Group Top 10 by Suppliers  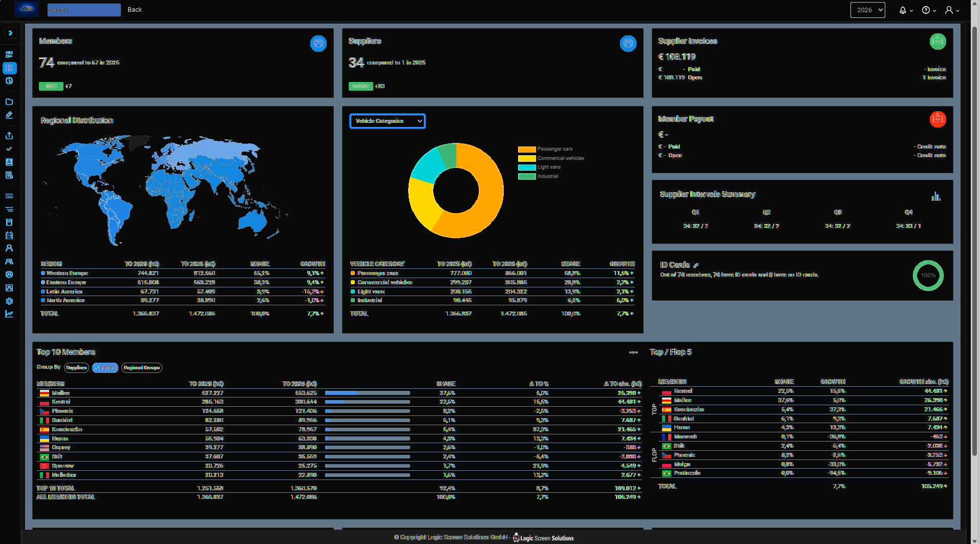tap(76, 368)
